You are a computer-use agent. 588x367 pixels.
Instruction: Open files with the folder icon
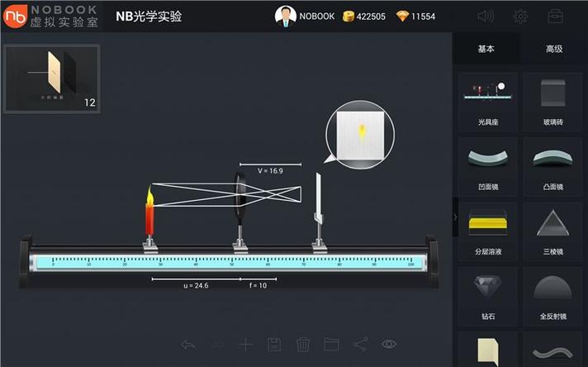(331, 344)
